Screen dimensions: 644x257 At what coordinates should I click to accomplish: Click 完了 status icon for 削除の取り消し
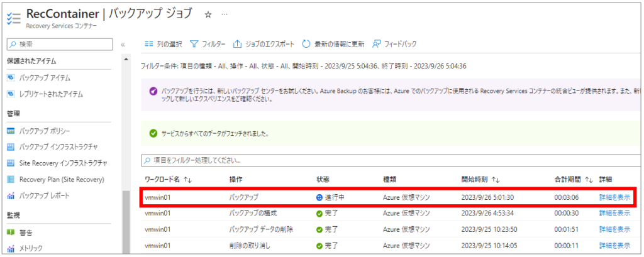(319, 246)
